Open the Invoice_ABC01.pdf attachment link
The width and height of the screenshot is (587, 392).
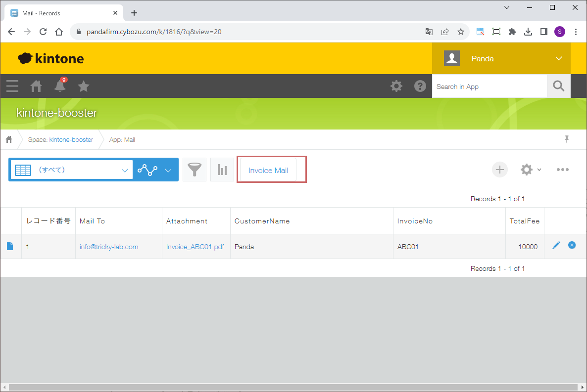coord(195,247)
